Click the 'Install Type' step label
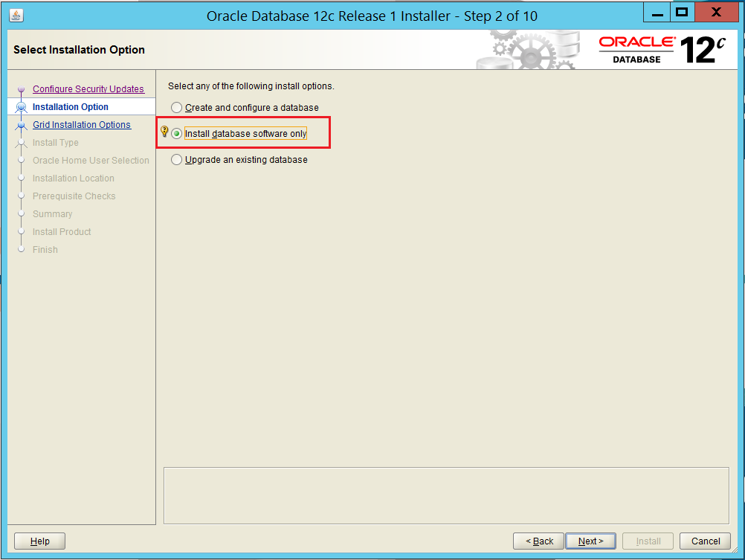745x560 pixels. [56, 143]
